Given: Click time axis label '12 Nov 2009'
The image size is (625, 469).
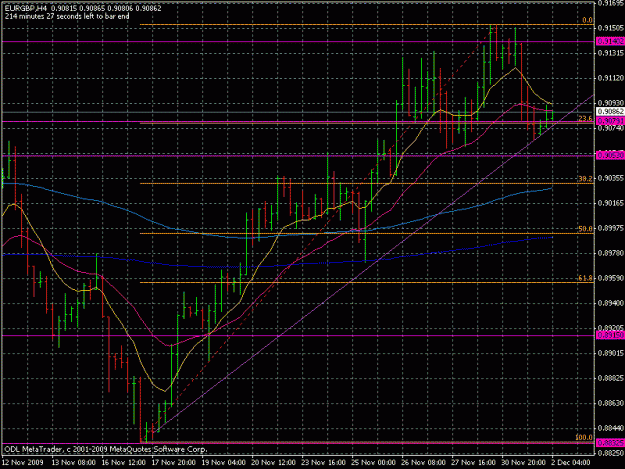Looking at the screenshot, I should click(x=22, y=463).
